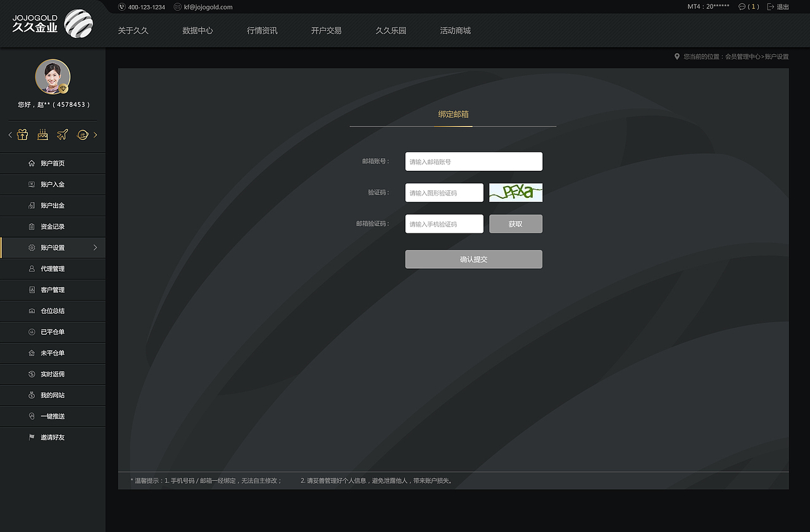Click the phone icon beside 400-123-1234
810x532 pixels.
121,7
